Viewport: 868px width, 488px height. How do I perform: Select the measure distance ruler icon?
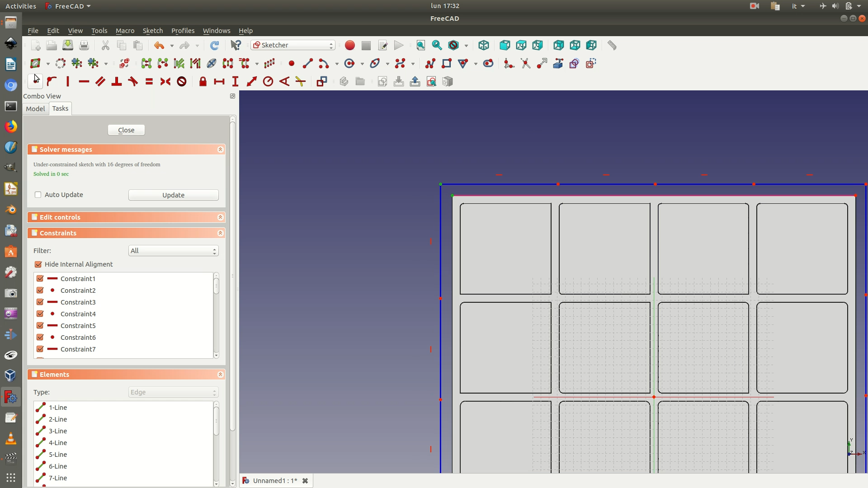point(612,45)
